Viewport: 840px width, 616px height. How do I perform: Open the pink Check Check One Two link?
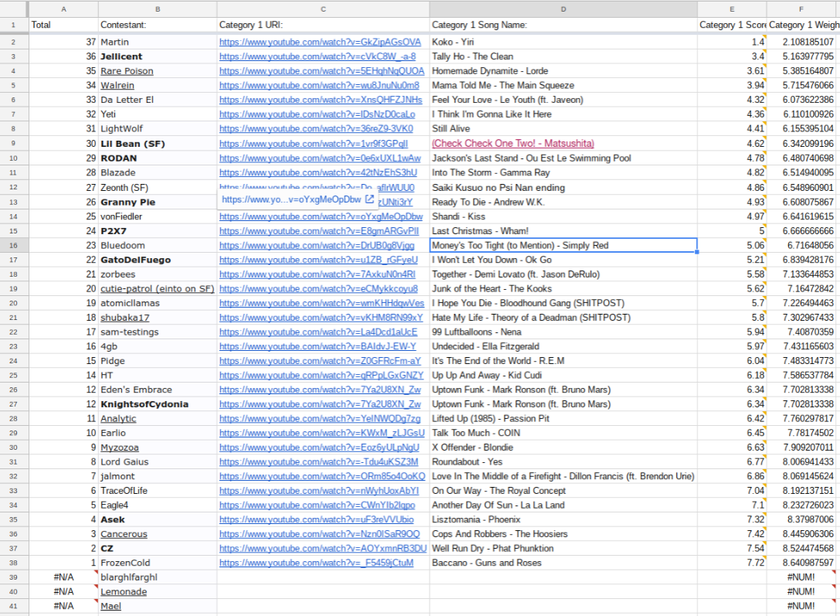(x=512, y=144)
